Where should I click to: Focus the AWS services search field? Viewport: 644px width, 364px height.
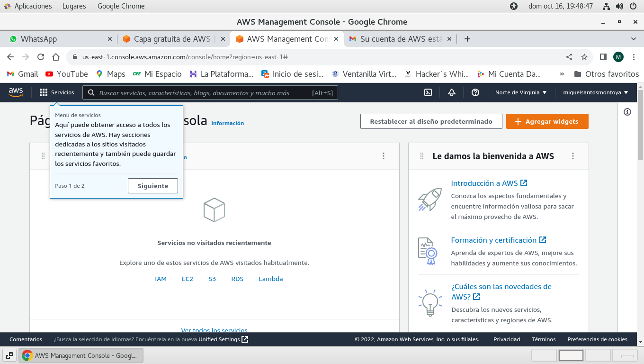(x=204, y=93)
